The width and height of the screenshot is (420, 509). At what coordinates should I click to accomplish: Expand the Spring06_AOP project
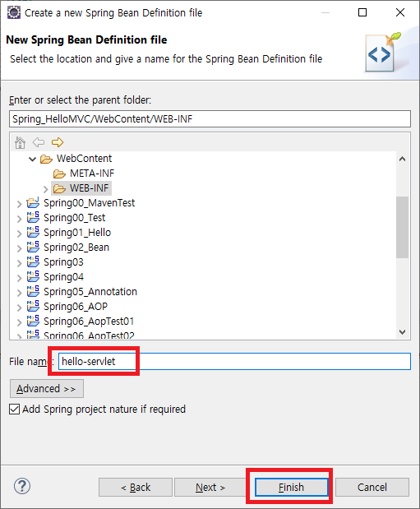[x=20, y=307]
